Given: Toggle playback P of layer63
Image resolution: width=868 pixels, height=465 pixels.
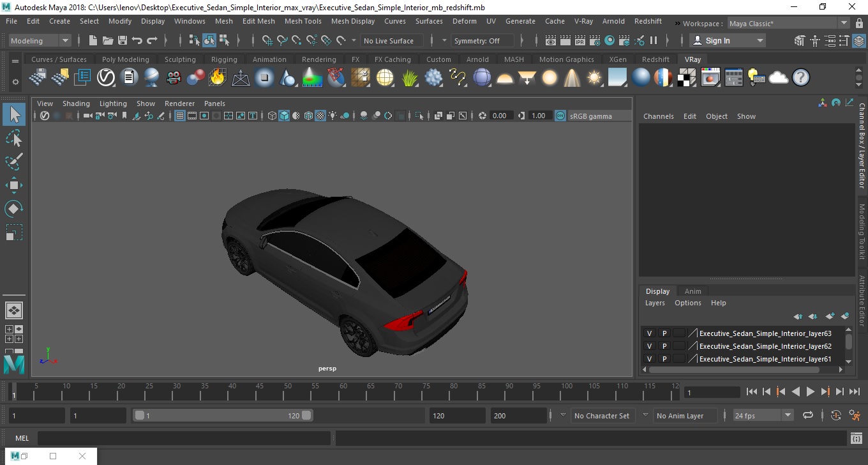Looking at the screenshot, I should (x=664, y=333).
